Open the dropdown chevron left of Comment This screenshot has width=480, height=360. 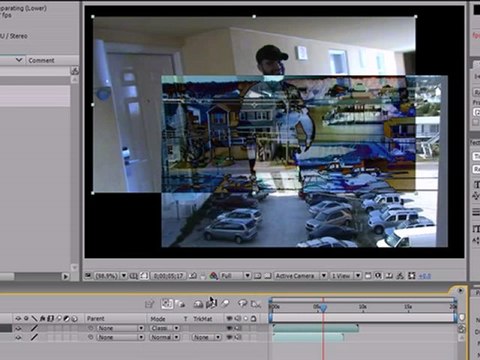pos(19,60)
